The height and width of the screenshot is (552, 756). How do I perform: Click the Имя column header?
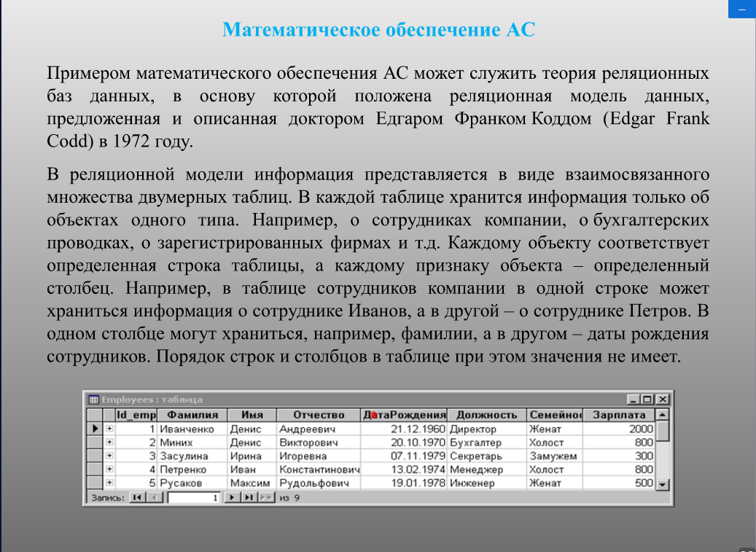pos(252,415)
